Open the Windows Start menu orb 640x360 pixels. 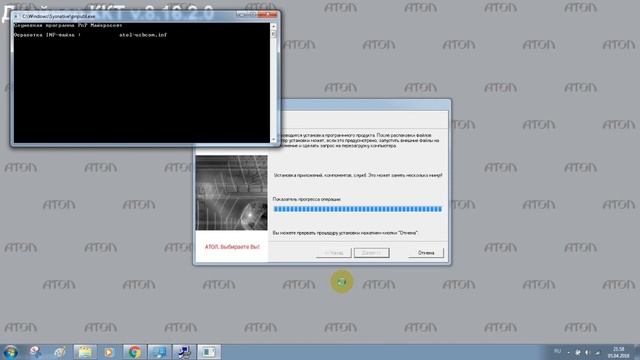tap(11, 352)
